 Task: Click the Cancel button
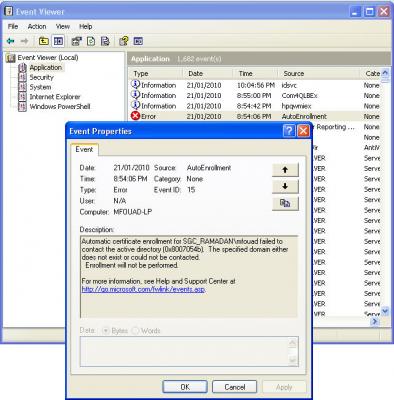(235, 387)
